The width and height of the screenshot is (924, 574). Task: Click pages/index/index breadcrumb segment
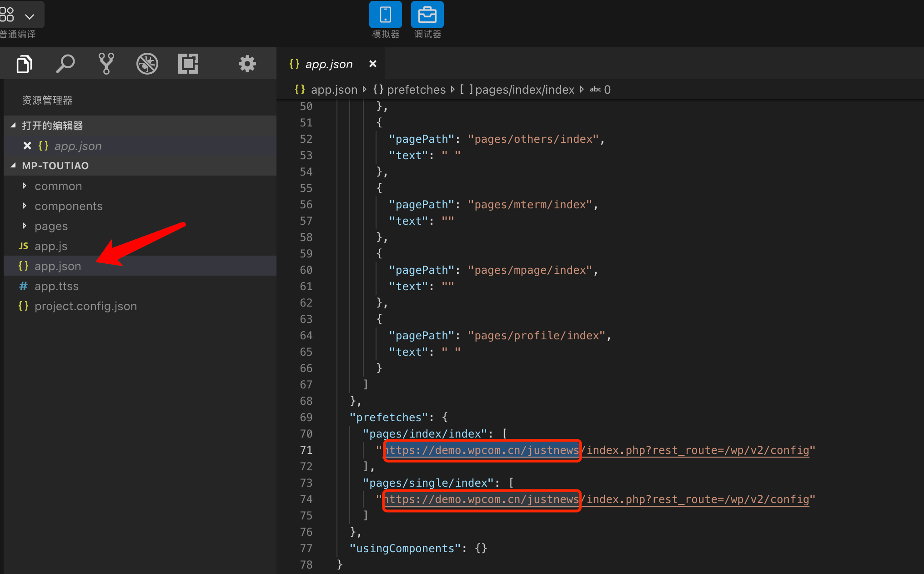[x=517, y=90]
